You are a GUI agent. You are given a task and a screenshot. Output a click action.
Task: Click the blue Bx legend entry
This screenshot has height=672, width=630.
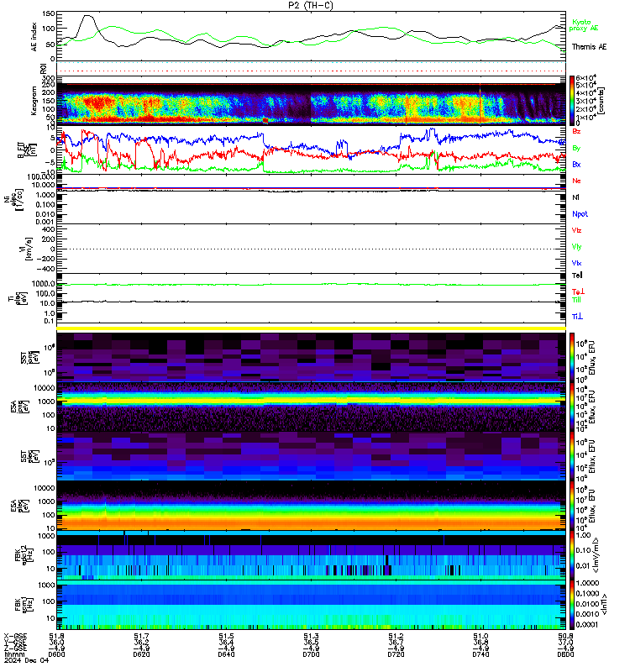click(576, 164)
